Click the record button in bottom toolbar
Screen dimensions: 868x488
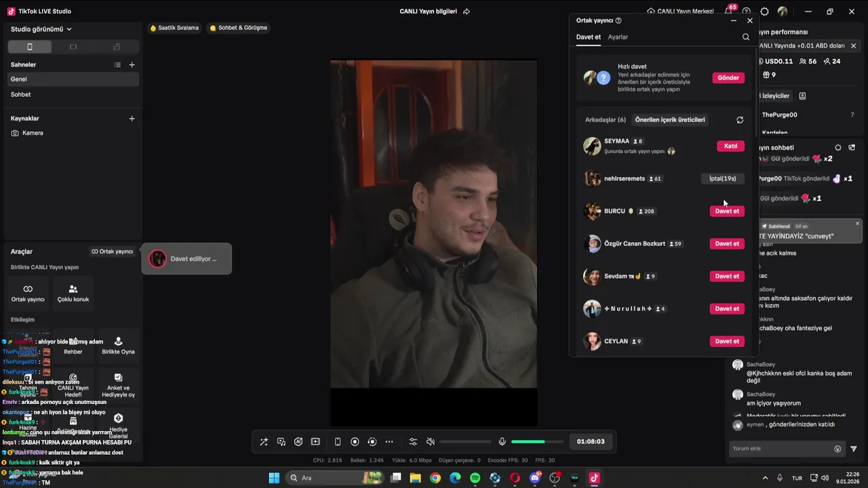tap(355, 442)
